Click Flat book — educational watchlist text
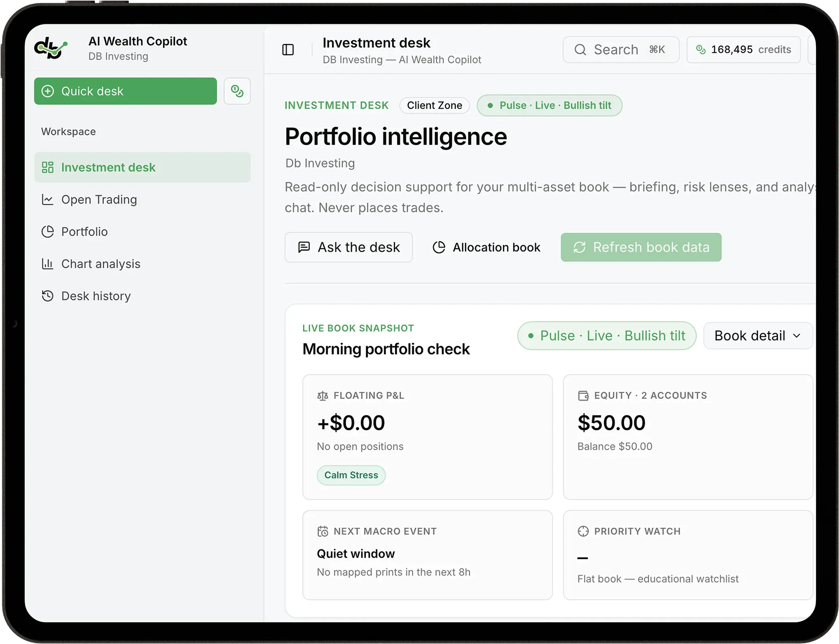 [658, 579]
